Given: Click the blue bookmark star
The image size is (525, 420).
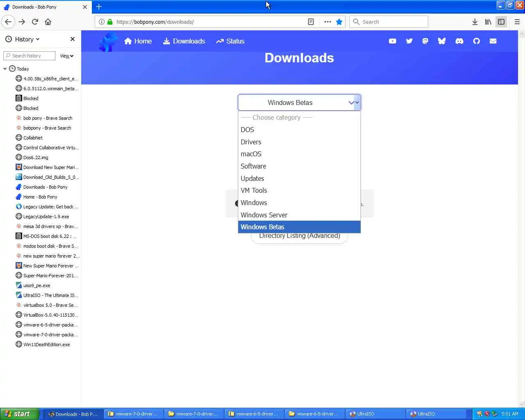Looking at the screenshot, I should (x=339, y=22).
